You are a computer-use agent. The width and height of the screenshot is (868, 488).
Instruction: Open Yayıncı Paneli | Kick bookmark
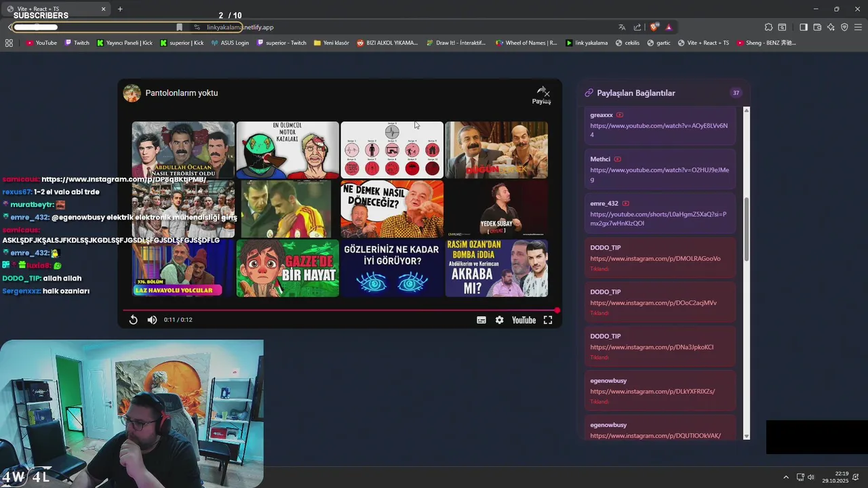pos(125,43)
